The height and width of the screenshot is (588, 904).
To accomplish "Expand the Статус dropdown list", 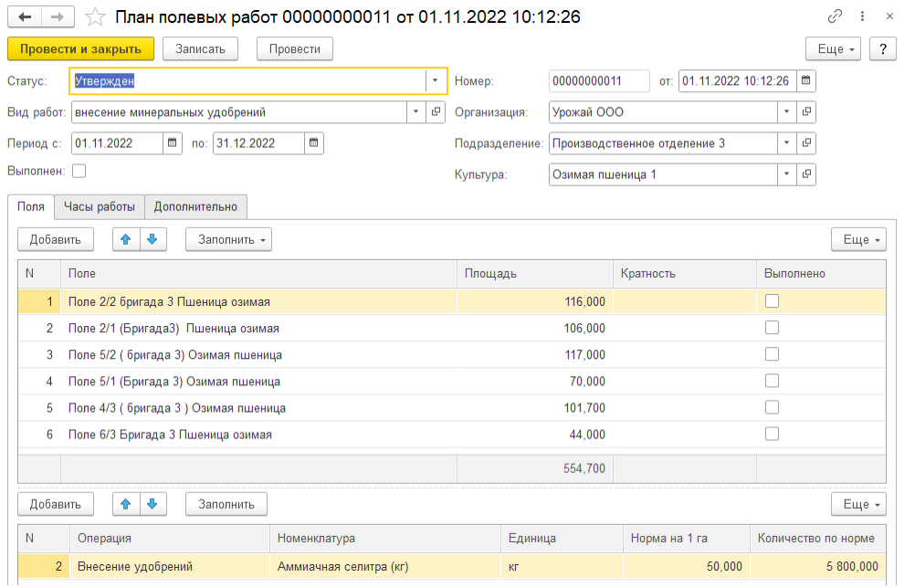I will [436, 81].
